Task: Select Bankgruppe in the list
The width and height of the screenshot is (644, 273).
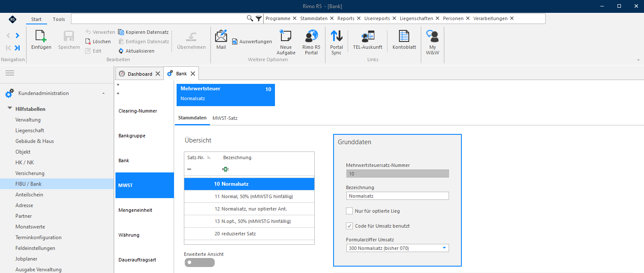Action: (x=144, y=136)
